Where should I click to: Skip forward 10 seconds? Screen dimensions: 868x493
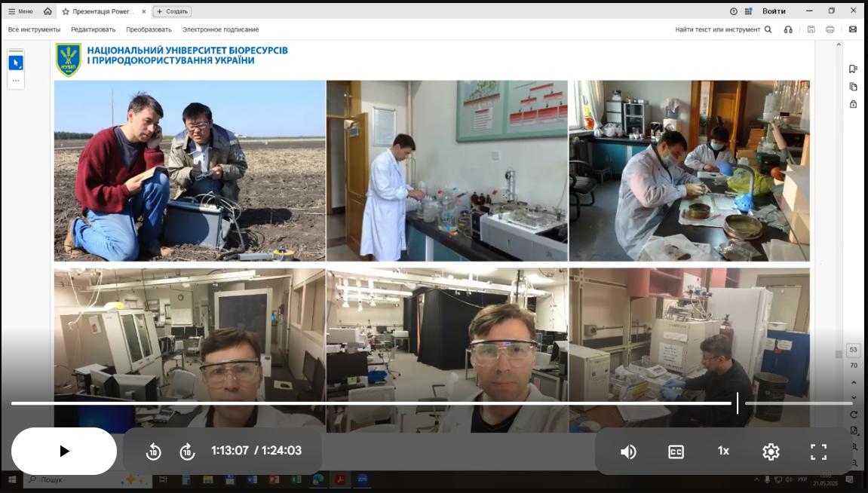click(187, 452)
